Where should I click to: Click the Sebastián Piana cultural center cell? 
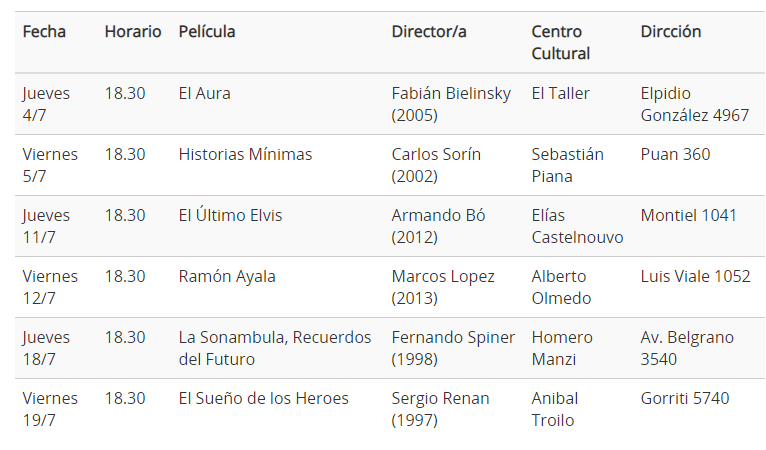[x=568, y=165]
